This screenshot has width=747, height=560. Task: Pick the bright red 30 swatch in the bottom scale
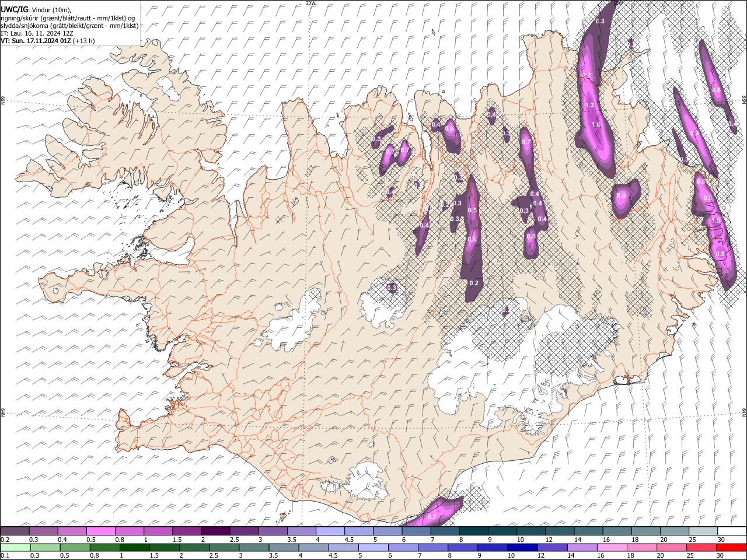[x=731, y=547]
